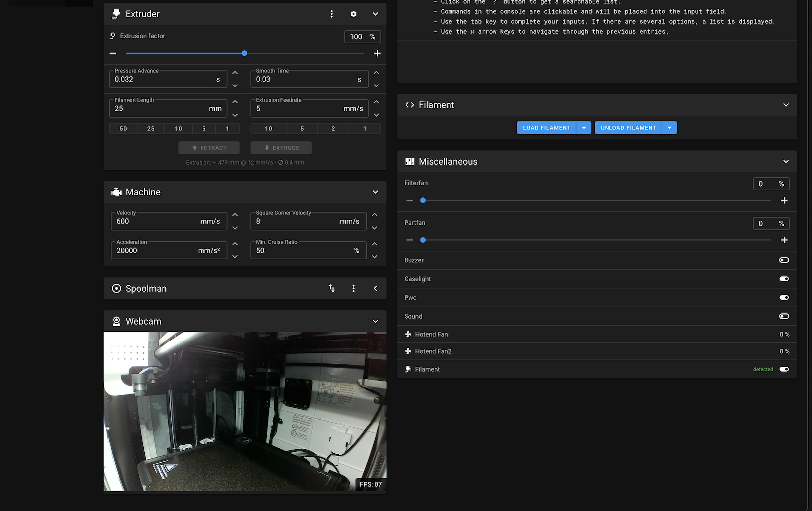Increase Velocity with up arrow

click(x=235, y=215)
